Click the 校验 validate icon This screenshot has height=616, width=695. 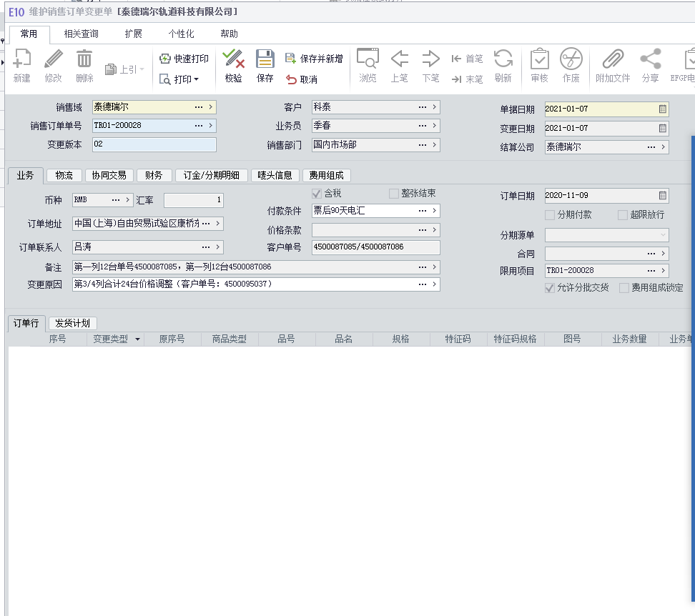tap(233, 59)
